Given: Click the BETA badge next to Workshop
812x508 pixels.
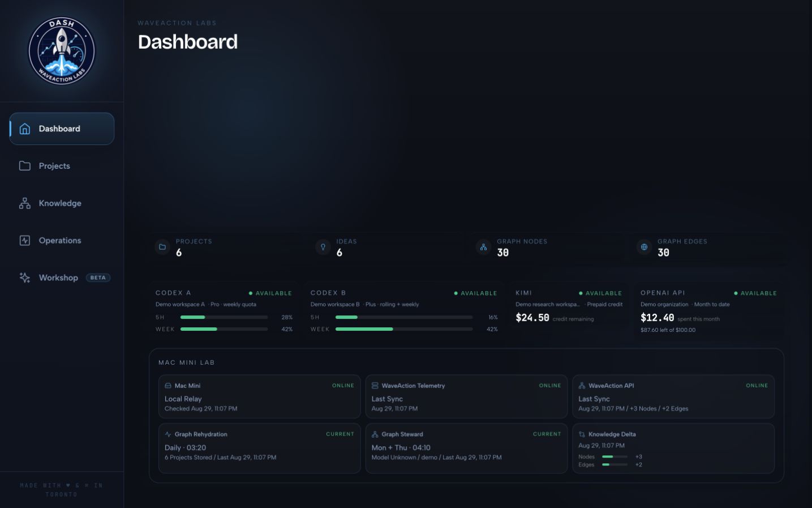Looking at the screenshot, I should tap(98, 278).
